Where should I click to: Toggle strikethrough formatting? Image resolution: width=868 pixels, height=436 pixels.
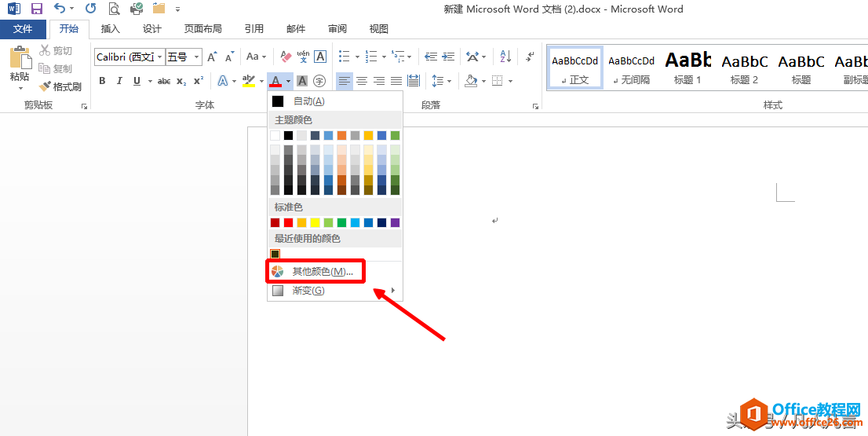point(163,81)
